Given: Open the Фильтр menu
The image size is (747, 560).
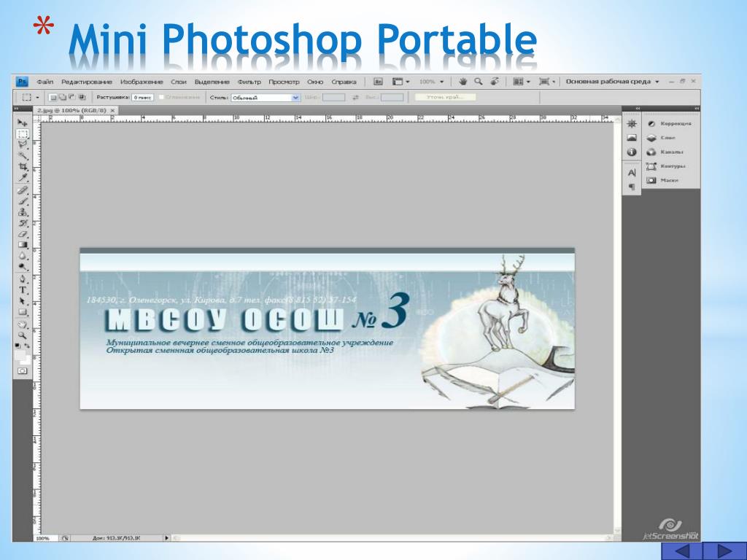Looking at the screenshot, I should point(249,82).
